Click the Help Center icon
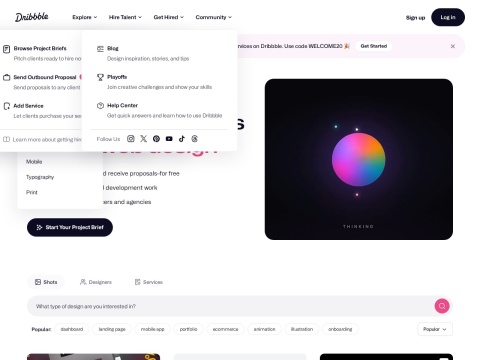This screenshot has height=360, width=480. tap(100, 106)
